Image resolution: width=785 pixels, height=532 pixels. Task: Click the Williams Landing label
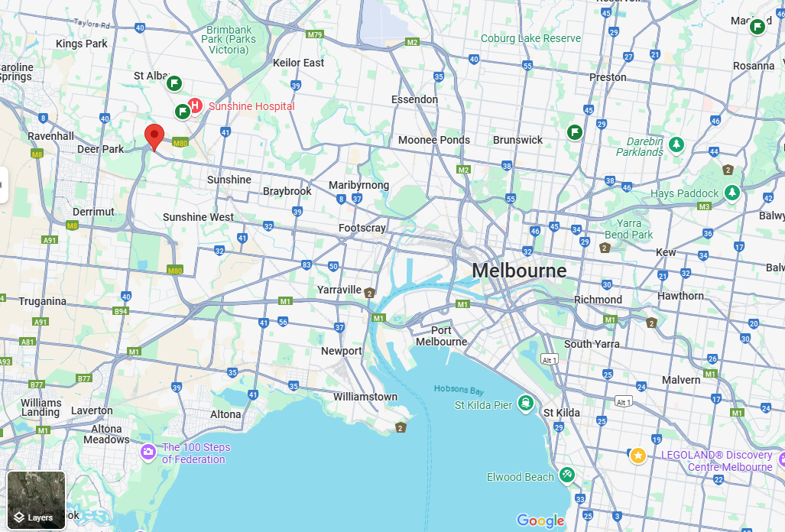point(41,407)
